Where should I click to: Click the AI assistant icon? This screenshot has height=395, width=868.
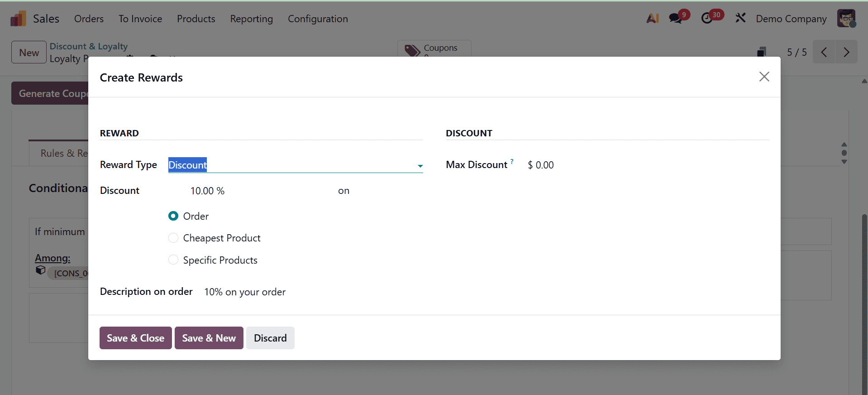[652, 19]
